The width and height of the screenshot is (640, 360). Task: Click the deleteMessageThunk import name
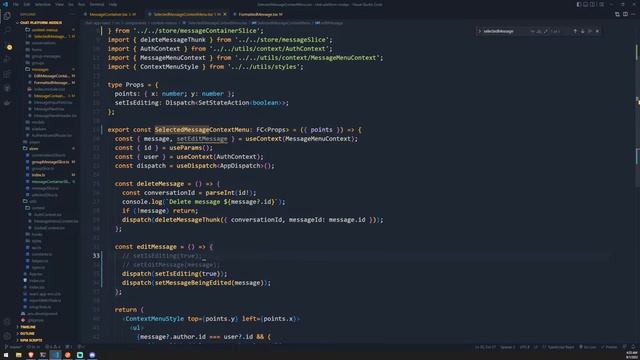pyautogui.click(x=173, y=40)
